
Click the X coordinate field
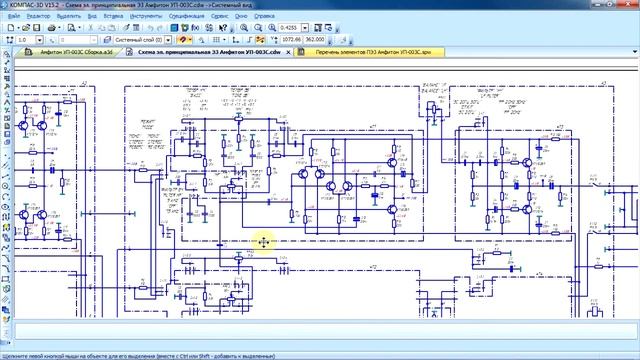click(291, 40)
